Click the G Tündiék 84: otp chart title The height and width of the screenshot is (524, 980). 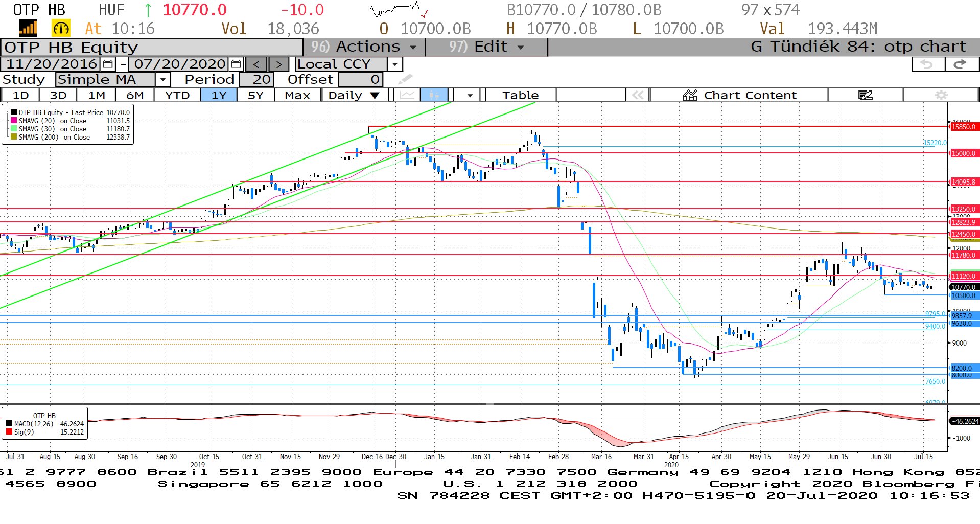[858, 47]
